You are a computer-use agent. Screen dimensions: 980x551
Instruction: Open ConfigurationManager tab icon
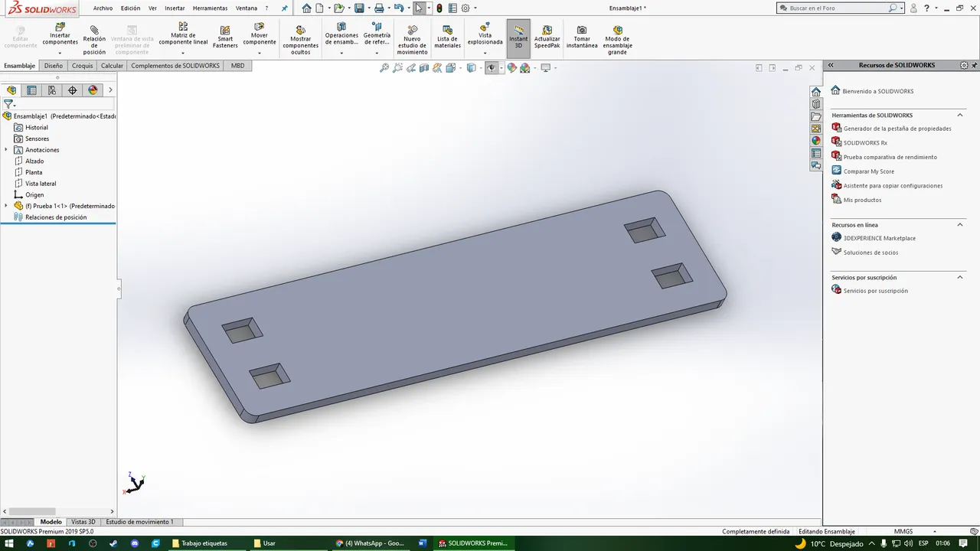click(52, 90)
